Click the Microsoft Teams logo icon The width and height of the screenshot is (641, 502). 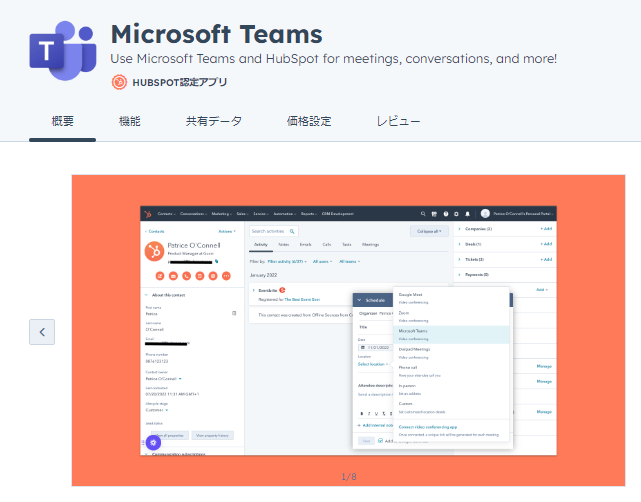[x=63, y=50]
